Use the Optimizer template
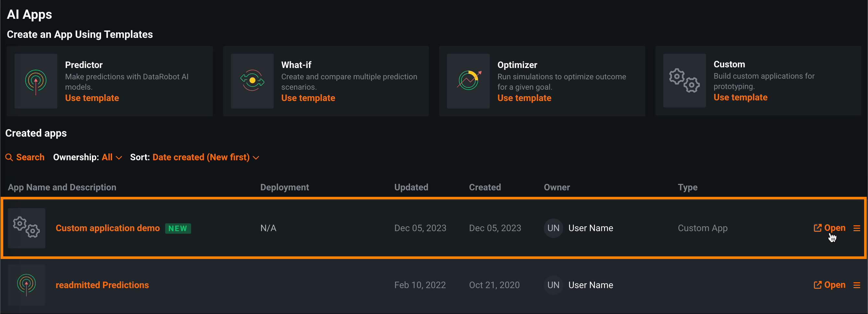Viewport: 868px width, 314px height. [x=524, y=98]
